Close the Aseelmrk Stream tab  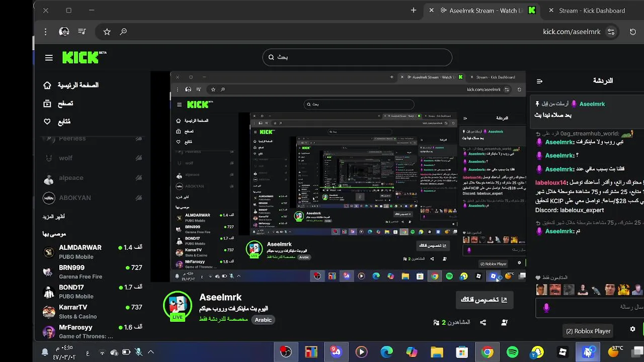pos(431,10)
